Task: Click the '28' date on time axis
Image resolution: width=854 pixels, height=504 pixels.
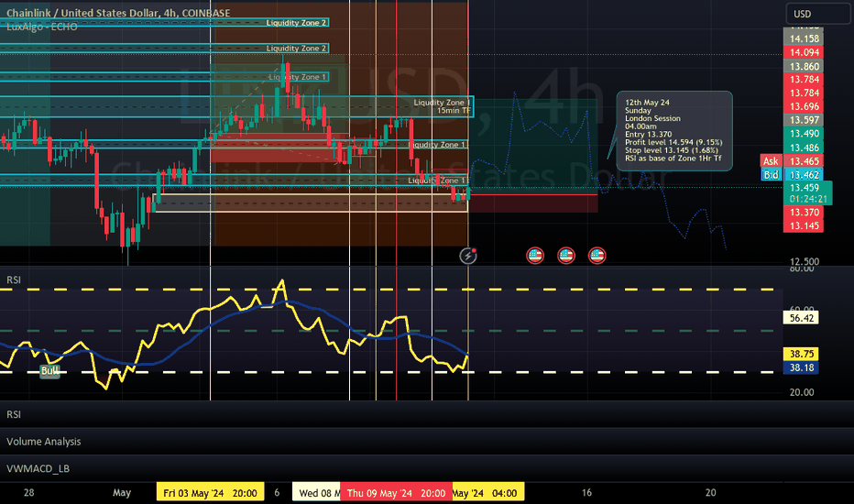Action: click(x=29, y=493)
